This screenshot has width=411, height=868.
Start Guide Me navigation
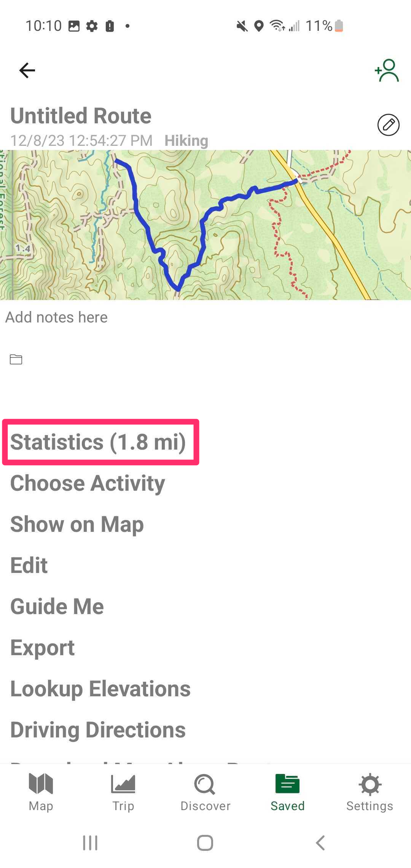coord(57,606)
